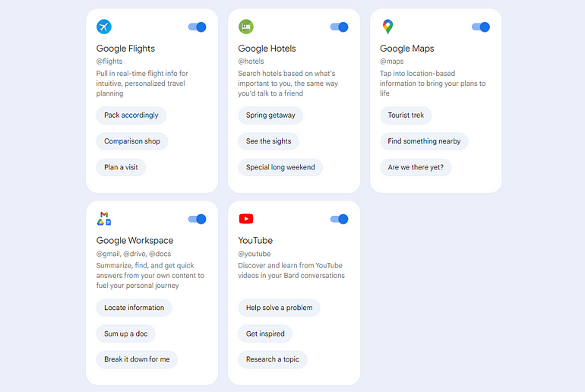The height and width of the screenshot is (392, 585).
Task: Click the Sum up a doc chip
Action: (125, 334)
